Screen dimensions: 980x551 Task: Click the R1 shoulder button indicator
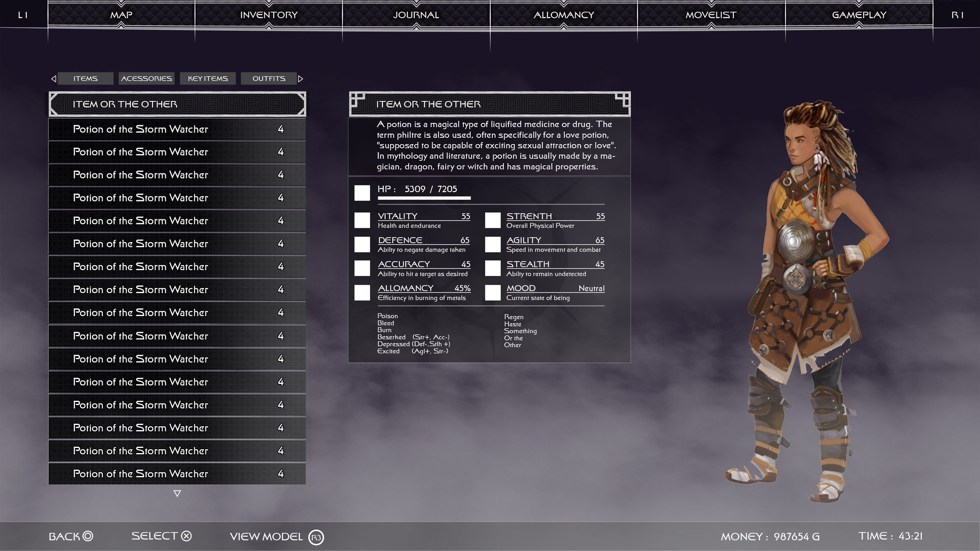(958, 15)
